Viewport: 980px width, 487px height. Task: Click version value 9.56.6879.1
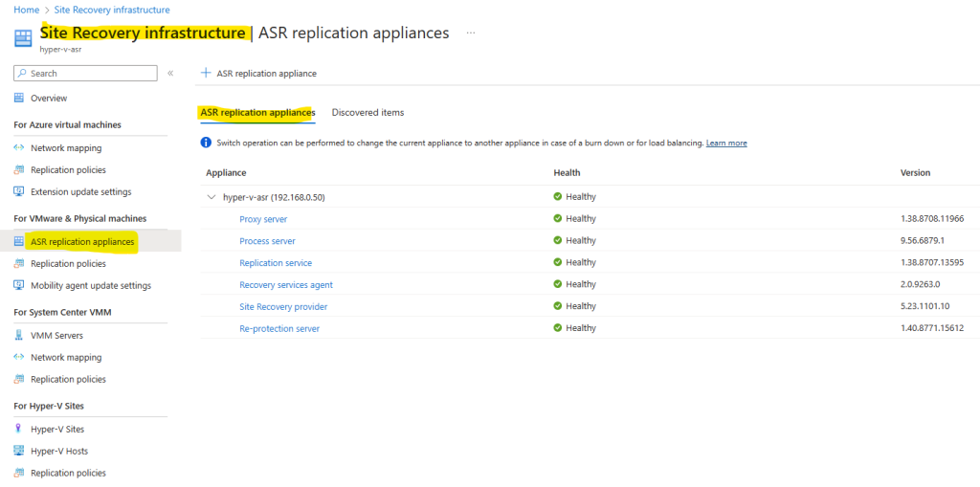922,241
